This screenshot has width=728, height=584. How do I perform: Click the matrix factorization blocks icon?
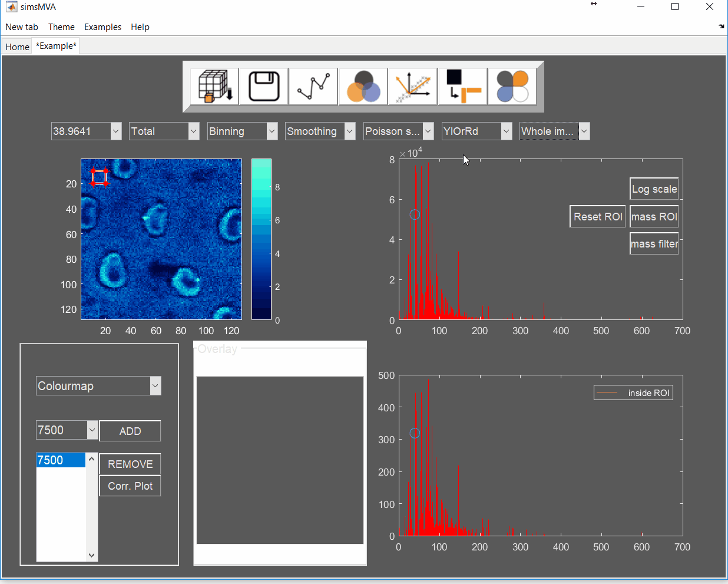pyautogui.click(x=463, y=87)
